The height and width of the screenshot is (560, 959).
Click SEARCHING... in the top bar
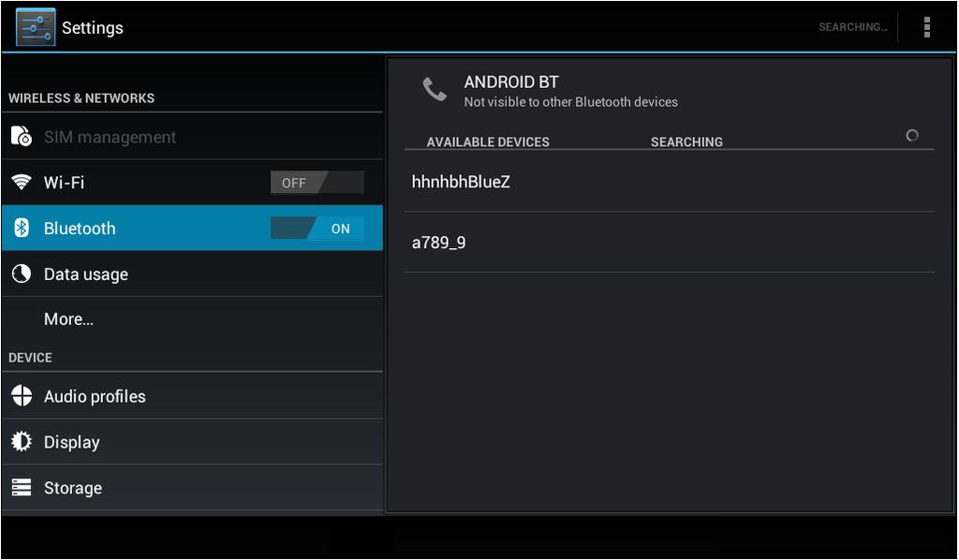click(x=853, y=27)
